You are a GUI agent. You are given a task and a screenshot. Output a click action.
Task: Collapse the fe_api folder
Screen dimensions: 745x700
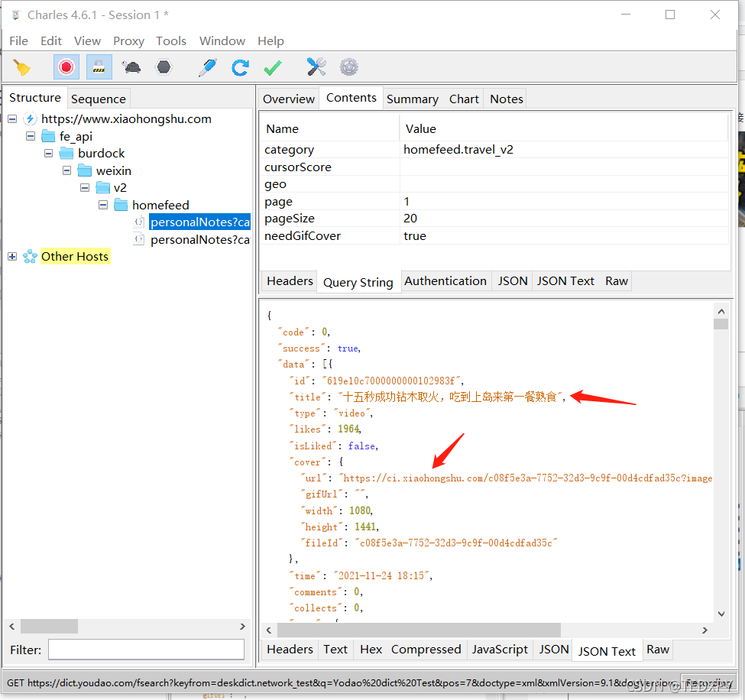click(31, 136)
